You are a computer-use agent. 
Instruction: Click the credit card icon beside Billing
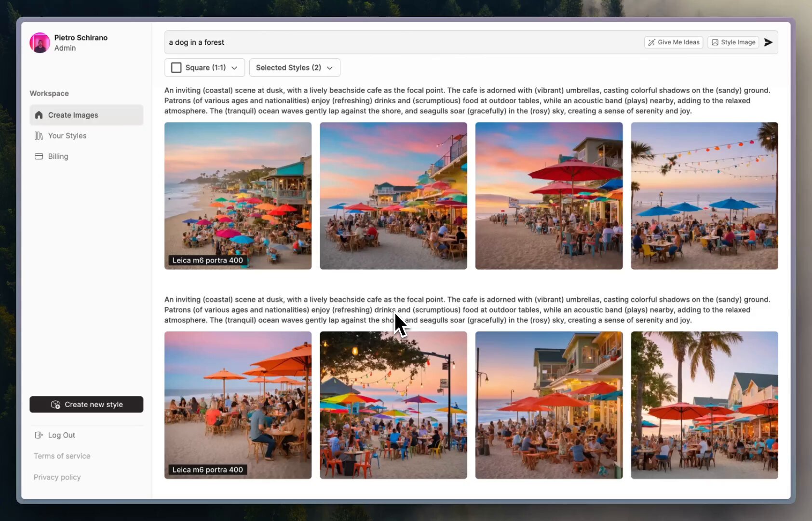(39, 156)
